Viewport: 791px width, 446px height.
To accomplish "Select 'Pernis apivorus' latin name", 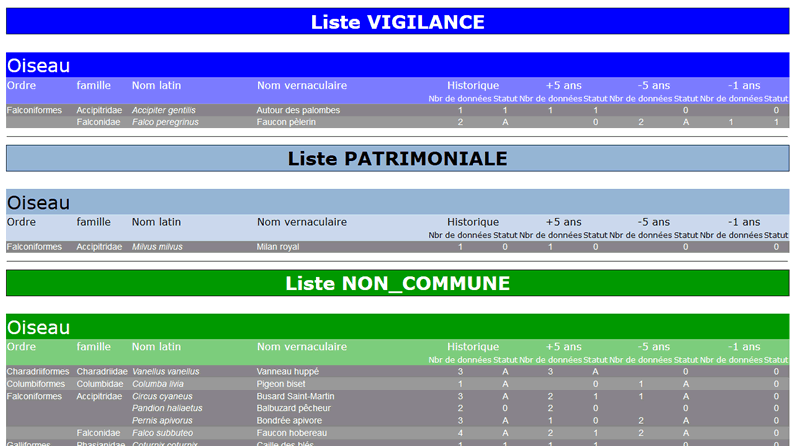I will [162, 420].
